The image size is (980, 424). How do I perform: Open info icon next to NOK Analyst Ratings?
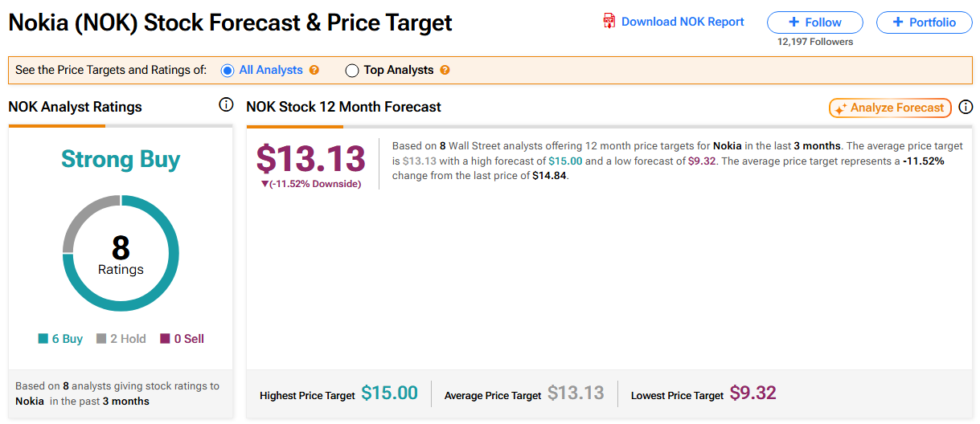coord(226,105)
